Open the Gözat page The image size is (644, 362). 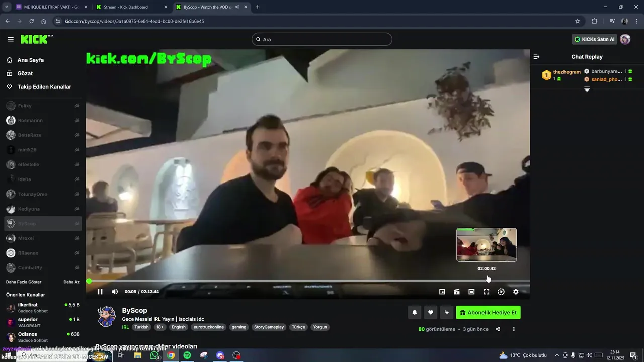[25, 73]
